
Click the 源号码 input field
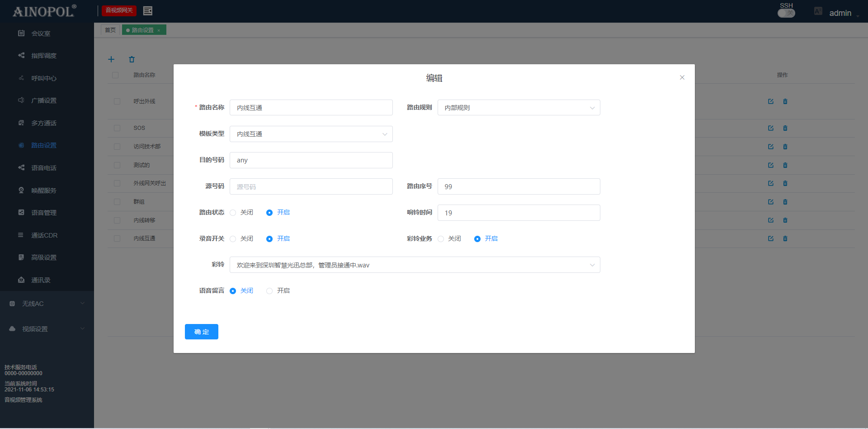pyautogui.click(x=311, y=186)
